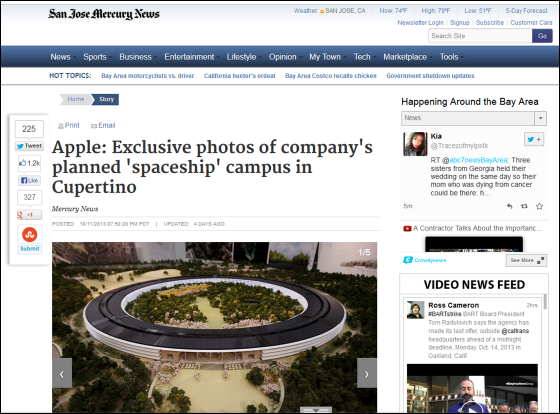
Task: Click the Customer Care link
Action: pyautogui.click(x=531, y=23)
